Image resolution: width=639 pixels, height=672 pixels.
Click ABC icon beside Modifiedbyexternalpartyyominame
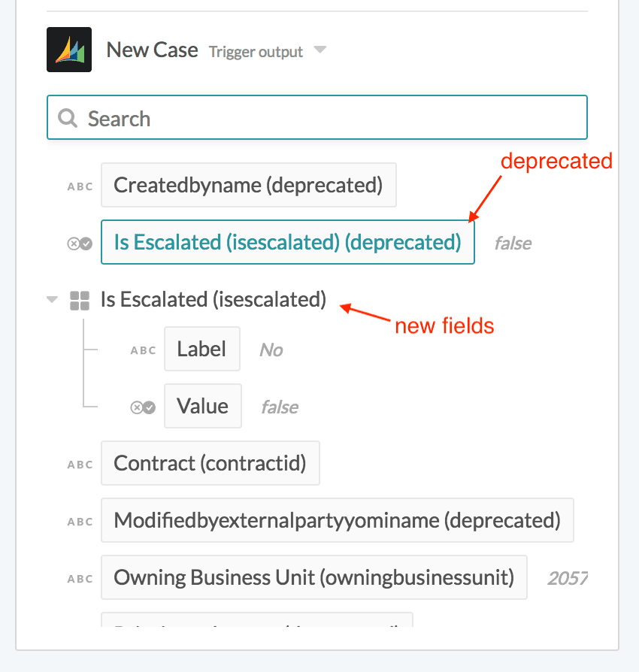click(80, 522)
